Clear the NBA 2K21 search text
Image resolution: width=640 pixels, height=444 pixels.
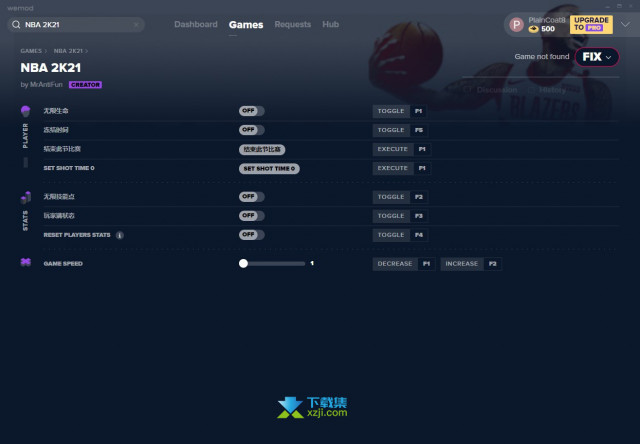click(x=136, y=25)
